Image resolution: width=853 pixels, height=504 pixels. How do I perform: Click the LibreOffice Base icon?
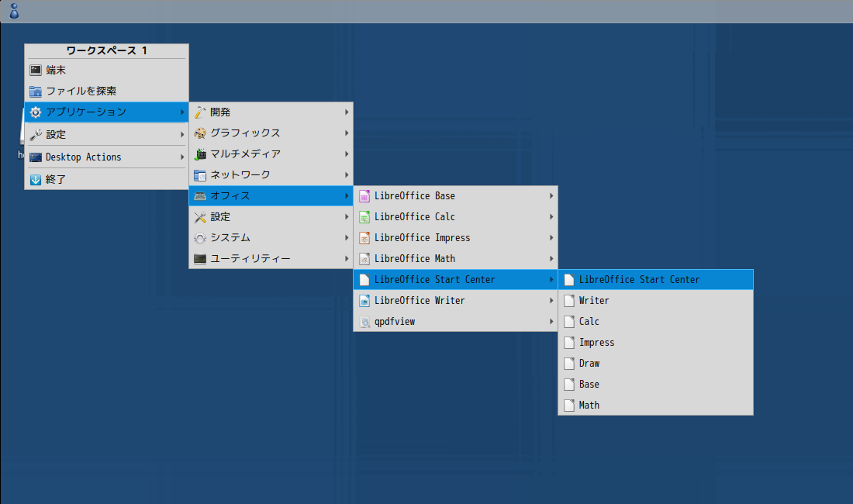point(364,195)
